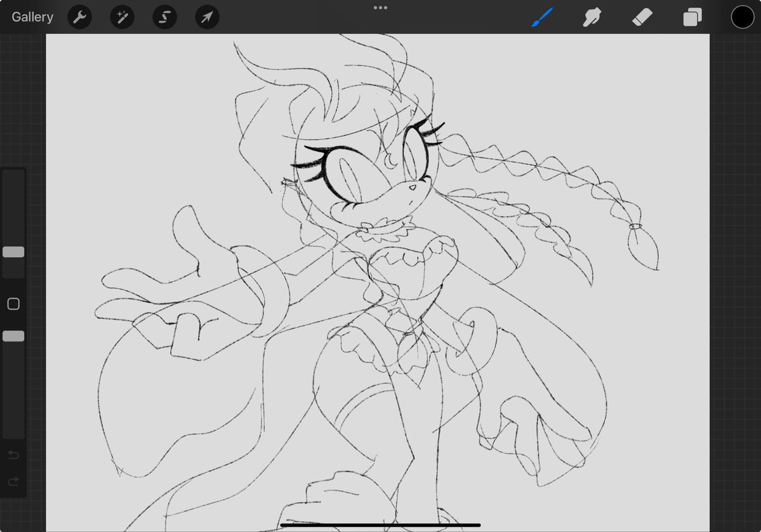
Task: Click the brush size slider handle
Action: (13, 252)
